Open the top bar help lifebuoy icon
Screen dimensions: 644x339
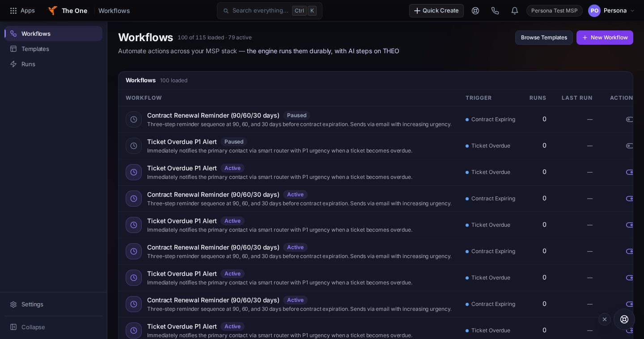(475, 11)
